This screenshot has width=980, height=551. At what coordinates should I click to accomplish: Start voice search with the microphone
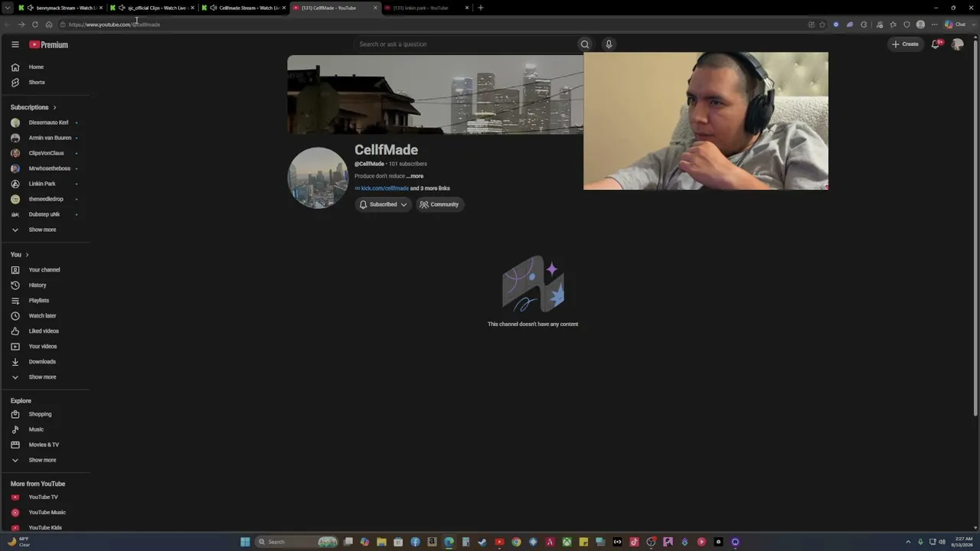(609, 44)
